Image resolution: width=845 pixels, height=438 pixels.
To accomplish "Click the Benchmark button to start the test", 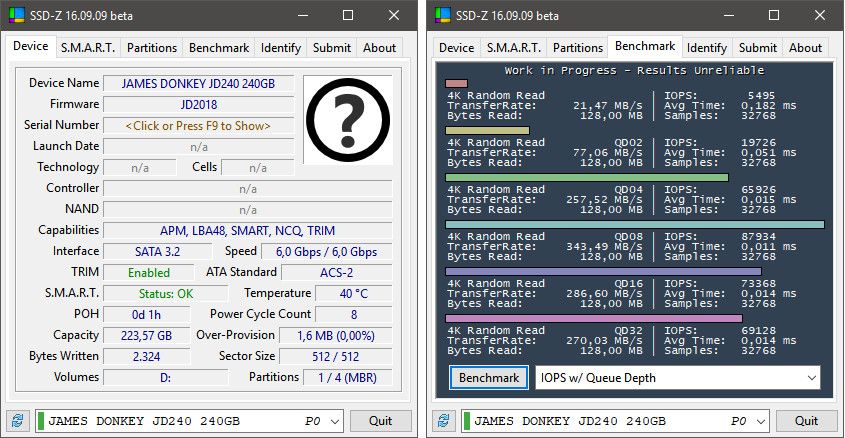I will click(x=489, y=378).
